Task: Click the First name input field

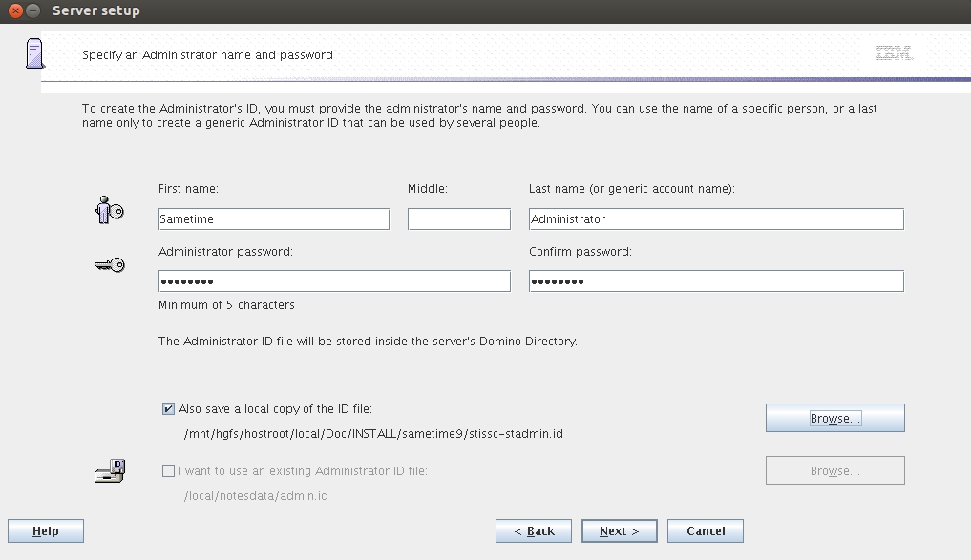Action: 273,218
